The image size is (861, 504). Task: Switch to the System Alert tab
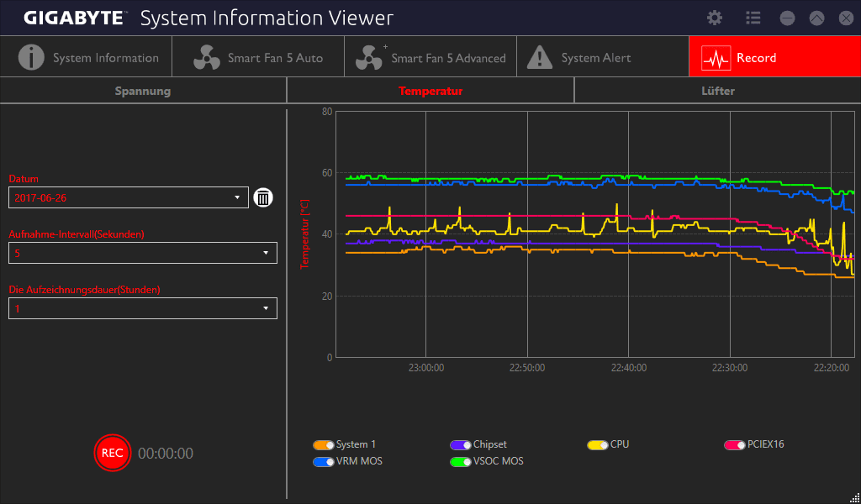point(603,57)
